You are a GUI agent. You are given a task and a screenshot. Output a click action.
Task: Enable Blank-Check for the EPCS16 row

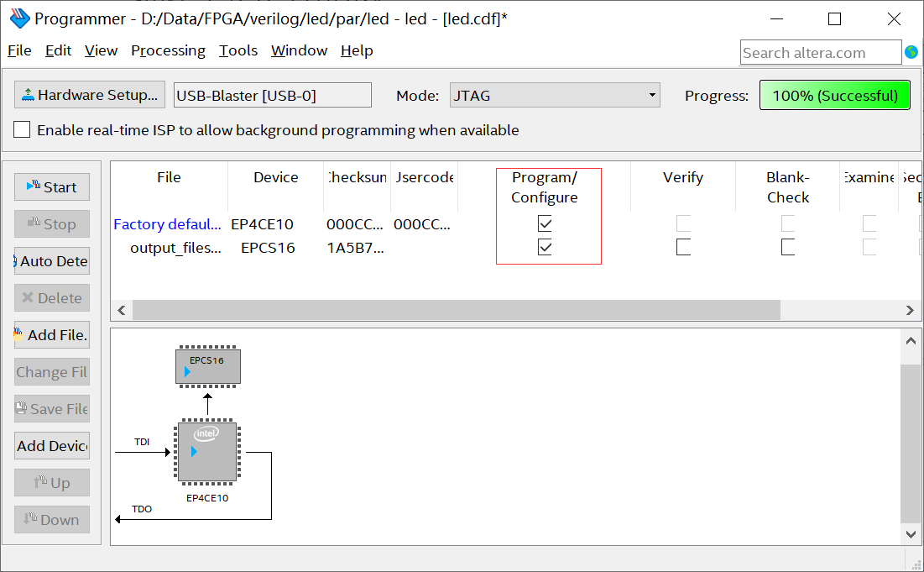788,247
